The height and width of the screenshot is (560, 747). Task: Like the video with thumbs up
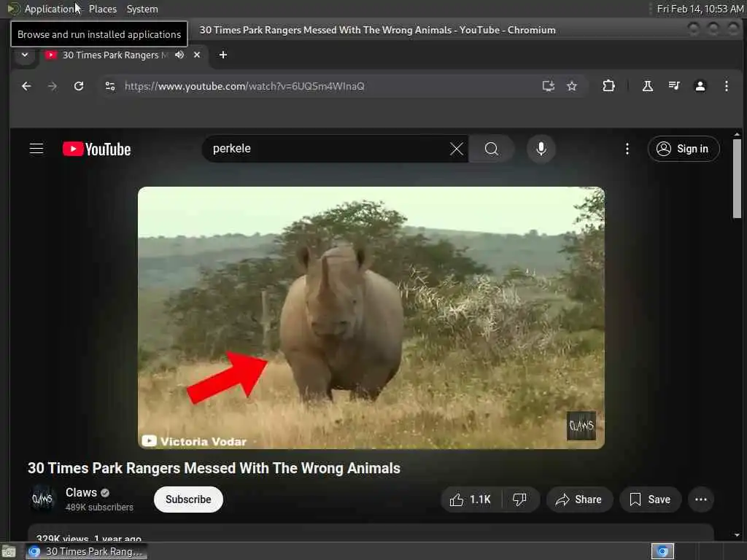[471, 499]
